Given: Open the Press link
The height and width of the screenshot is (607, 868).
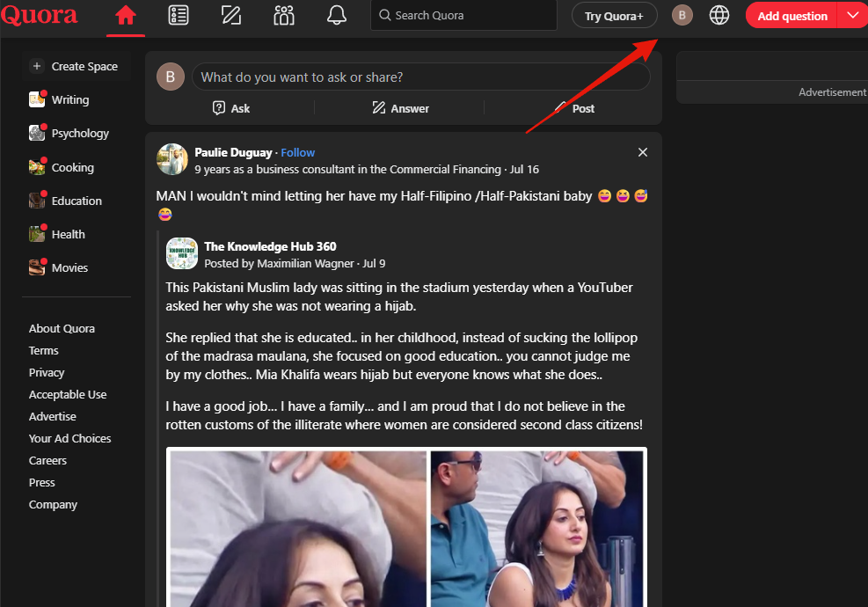Looking at the screenshot, I should click(42, 482).
